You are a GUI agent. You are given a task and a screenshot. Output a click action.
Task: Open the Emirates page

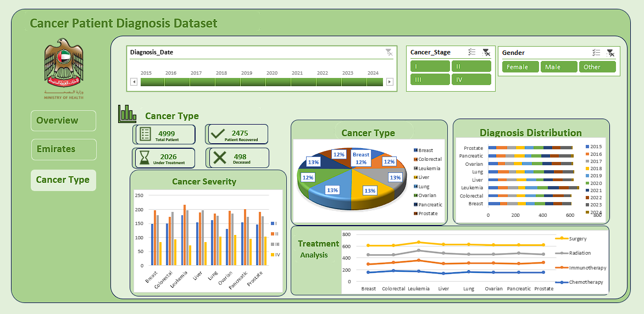click(64, 149)
